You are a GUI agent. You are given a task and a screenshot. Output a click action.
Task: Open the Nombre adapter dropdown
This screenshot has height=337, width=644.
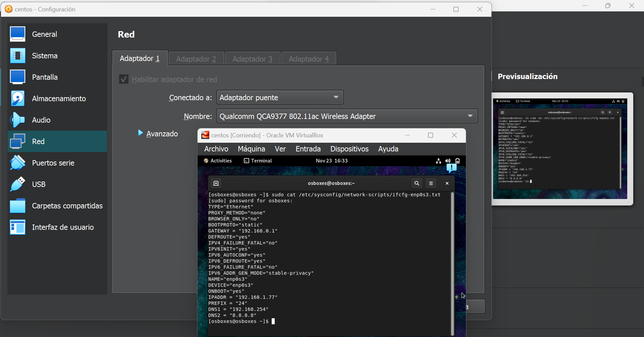coord(347,116)
